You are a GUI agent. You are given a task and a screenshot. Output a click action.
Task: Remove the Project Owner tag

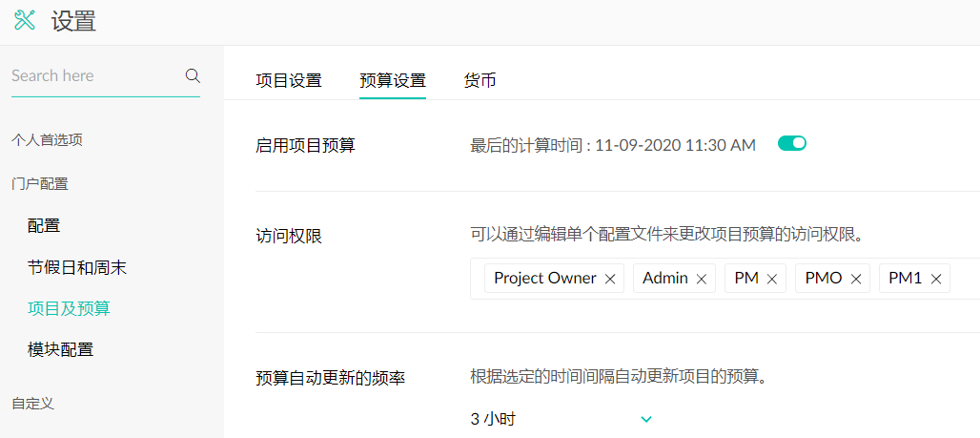pos(610,279)
